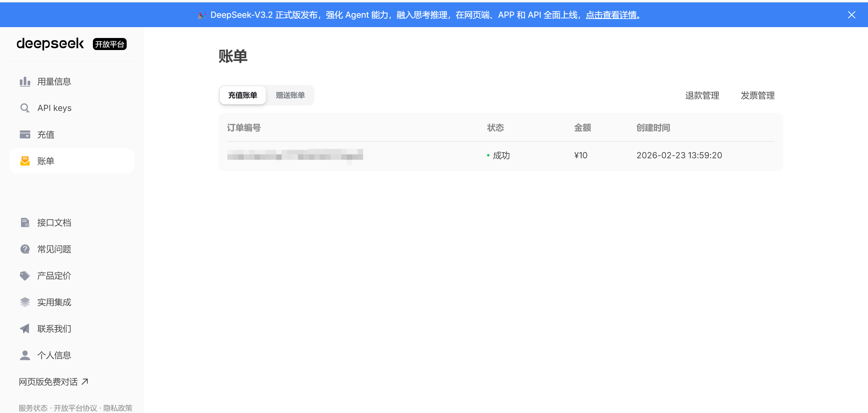Select the 充值账单 tab

point(242,95)
